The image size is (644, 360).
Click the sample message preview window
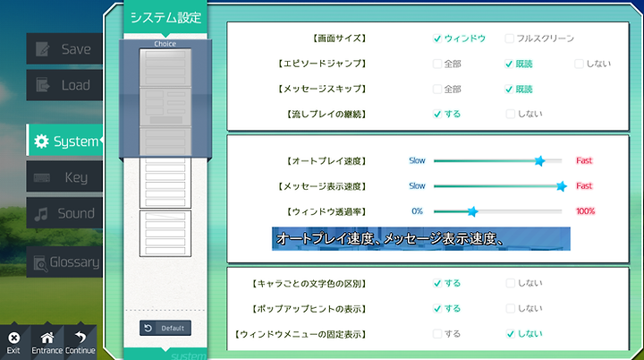click(421, 238)
